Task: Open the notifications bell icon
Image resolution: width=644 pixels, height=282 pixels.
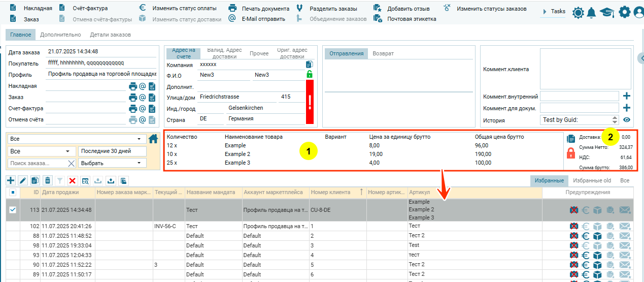Action: (x=591, y=12)
